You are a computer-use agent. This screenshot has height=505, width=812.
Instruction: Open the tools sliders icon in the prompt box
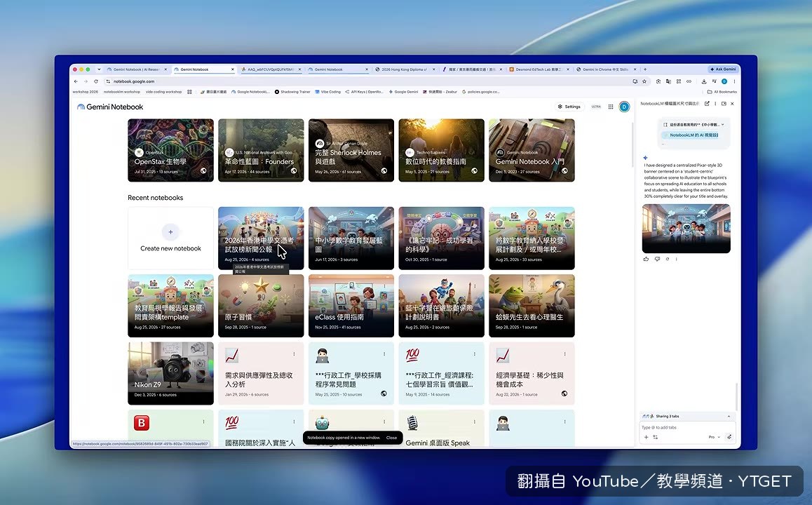tap(655, 437)
